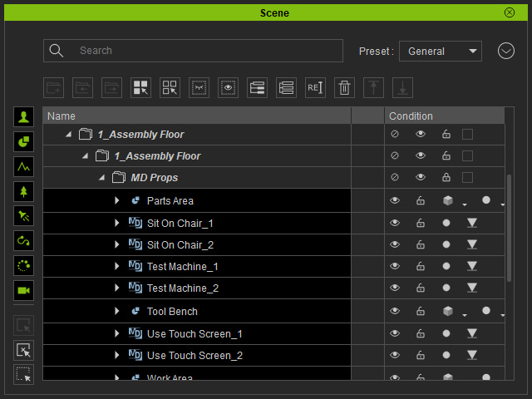Toggle visibility of Tool Bench

pyautogui.click(x=395, y=311)
